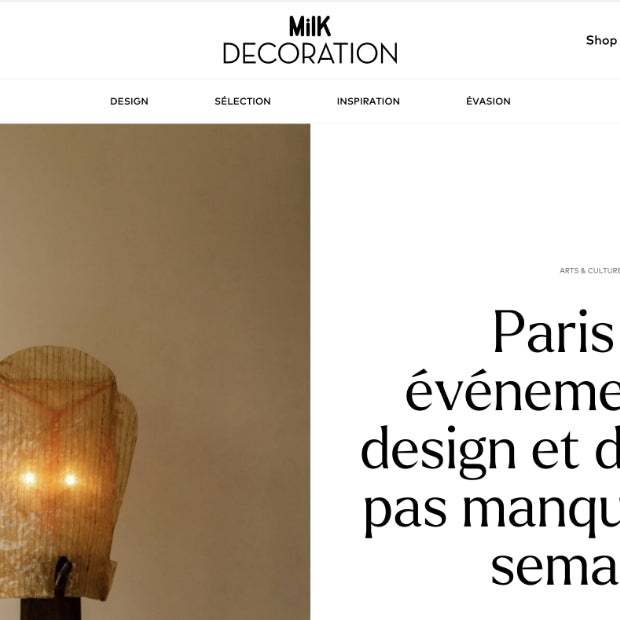Go to the SÉLECTION section

point(242,101)
